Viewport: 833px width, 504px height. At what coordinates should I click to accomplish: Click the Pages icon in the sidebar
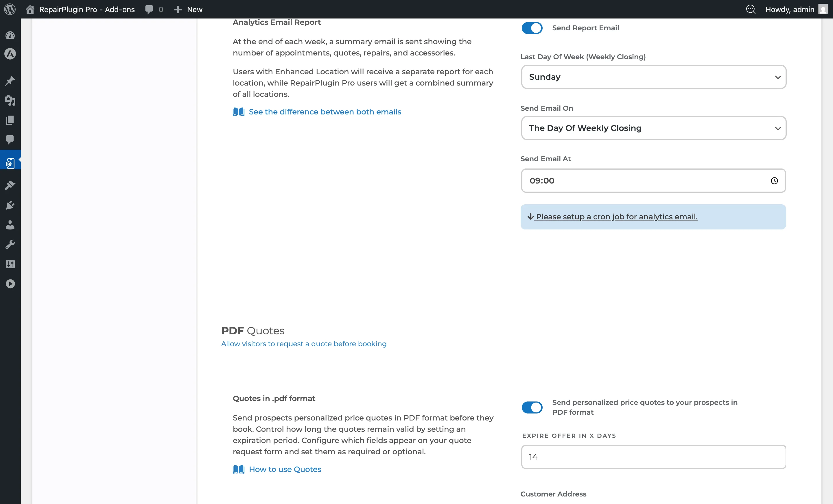(10, 120)
